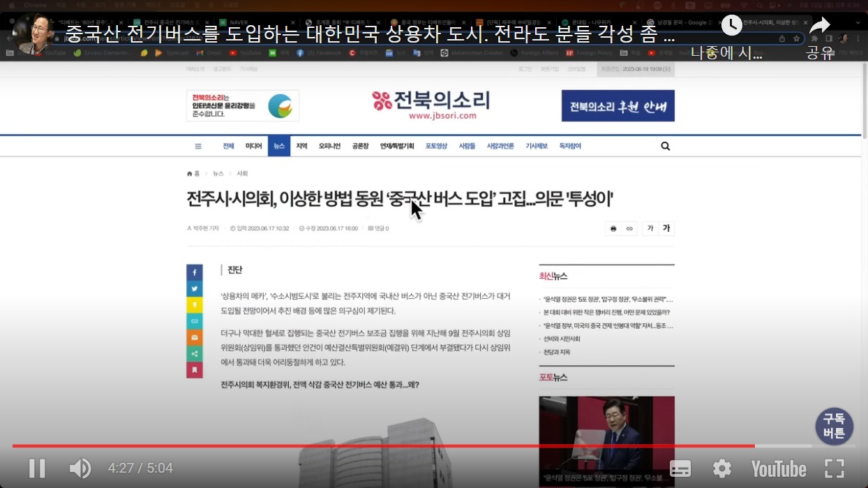
Task: Open the video on YouTube via logo
Action: coord(778,468)
